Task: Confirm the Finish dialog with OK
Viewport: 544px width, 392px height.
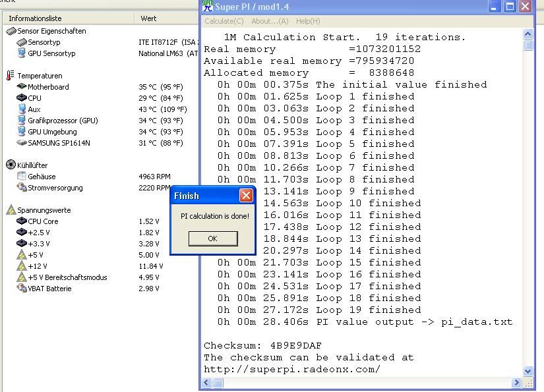Action: pos(213,238)
